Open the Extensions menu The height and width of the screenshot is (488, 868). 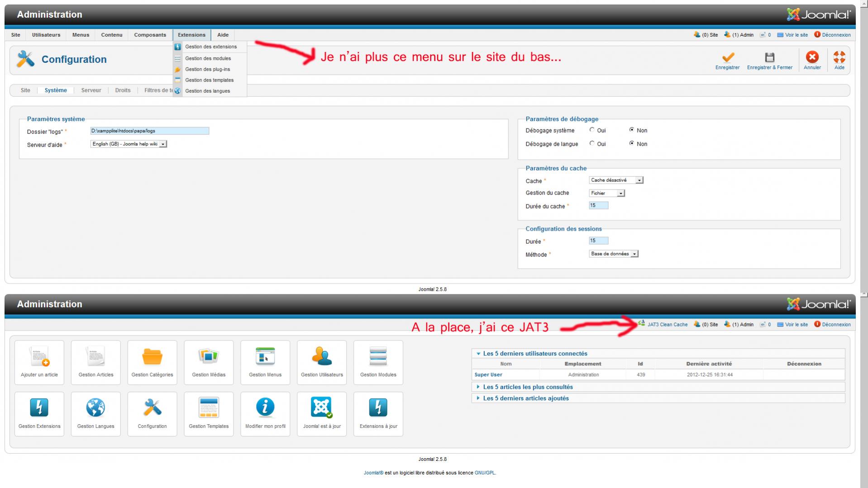point(192,35)
